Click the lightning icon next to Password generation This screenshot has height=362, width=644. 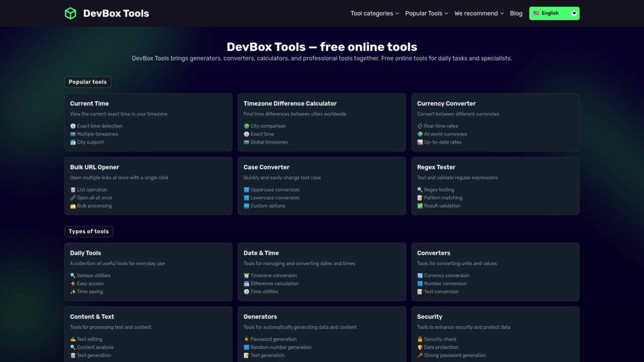(247, 339)
